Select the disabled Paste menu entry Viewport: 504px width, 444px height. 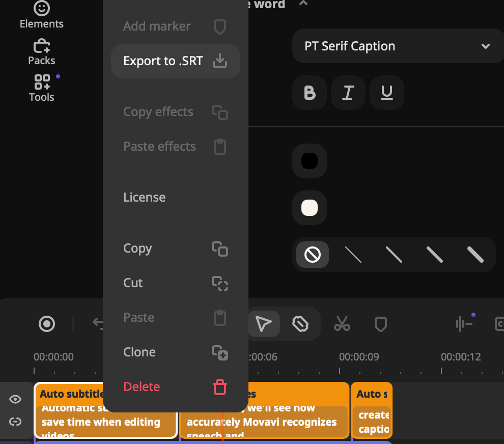pyautogui.click(x=176, y=318)
